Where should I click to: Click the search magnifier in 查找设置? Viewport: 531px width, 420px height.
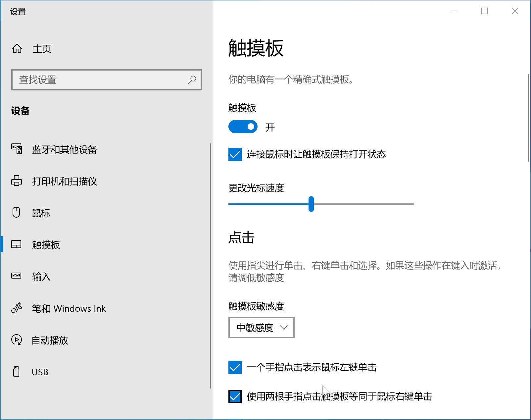(x=192, y=80)
